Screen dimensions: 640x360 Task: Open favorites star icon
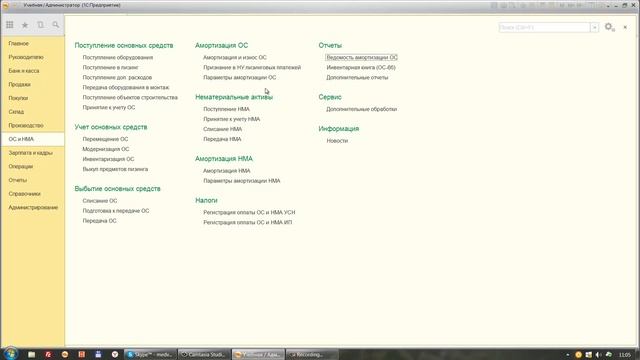click(25, 25)
